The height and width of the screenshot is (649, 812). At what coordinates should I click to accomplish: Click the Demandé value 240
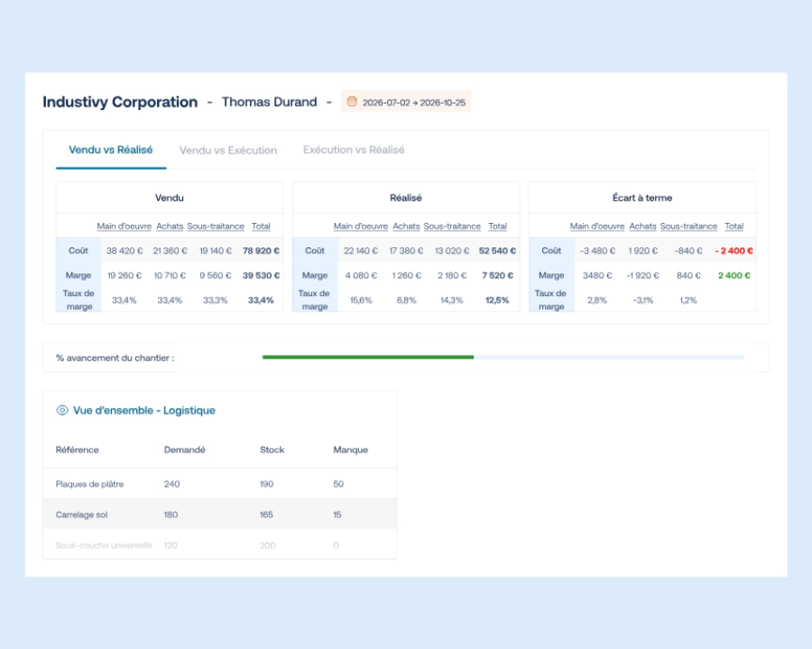[171, 484]
